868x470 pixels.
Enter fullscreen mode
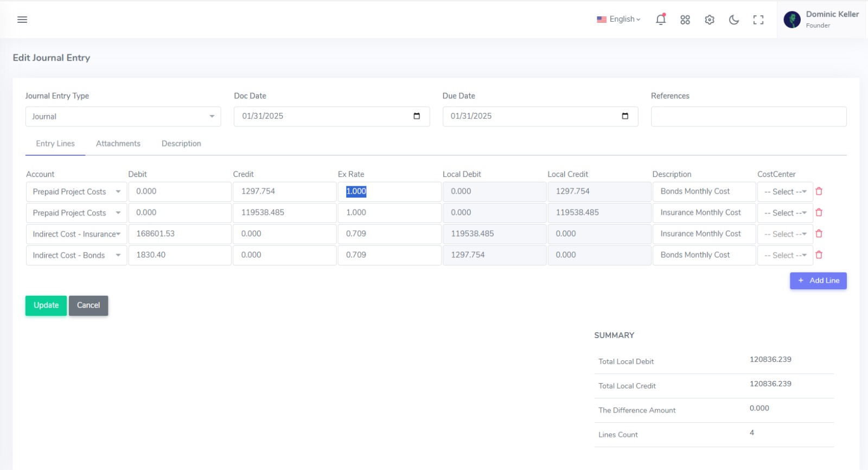coord(758,20)
